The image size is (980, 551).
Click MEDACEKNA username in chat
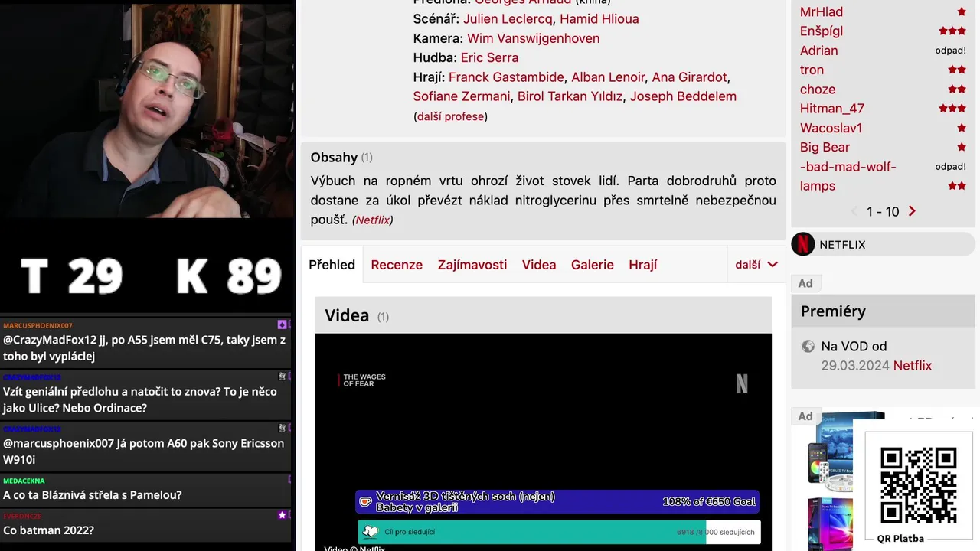[24, 481]
